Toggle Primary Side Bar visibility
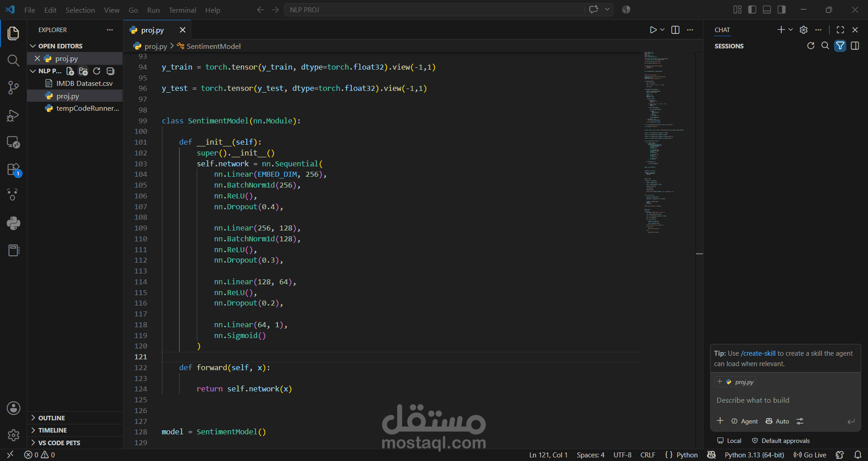 tap(752, 9)
